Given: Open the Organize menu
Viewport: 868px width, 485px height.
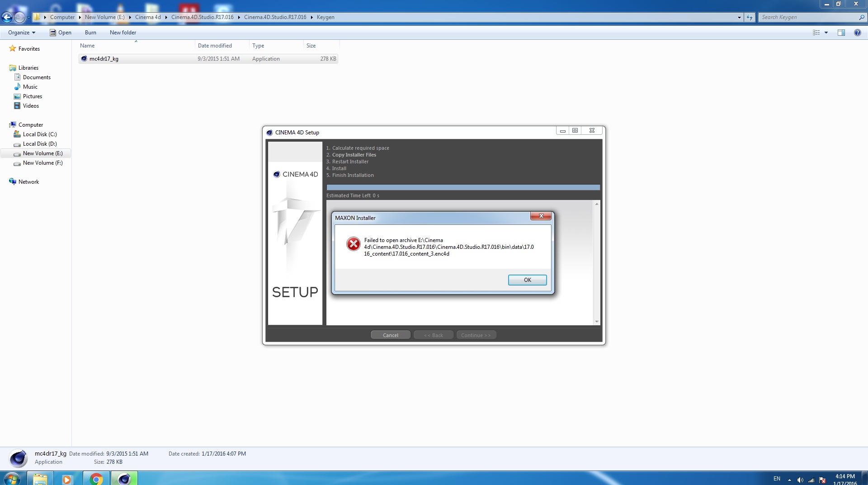Looking at the screenshot, I should coord(22,33).
